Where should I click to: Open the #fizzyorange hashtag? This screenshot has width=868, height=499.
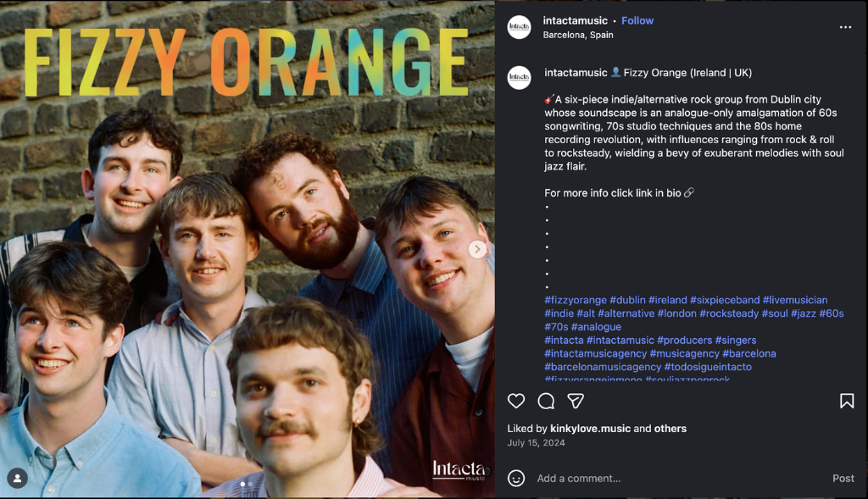click(x=576, y=300)
